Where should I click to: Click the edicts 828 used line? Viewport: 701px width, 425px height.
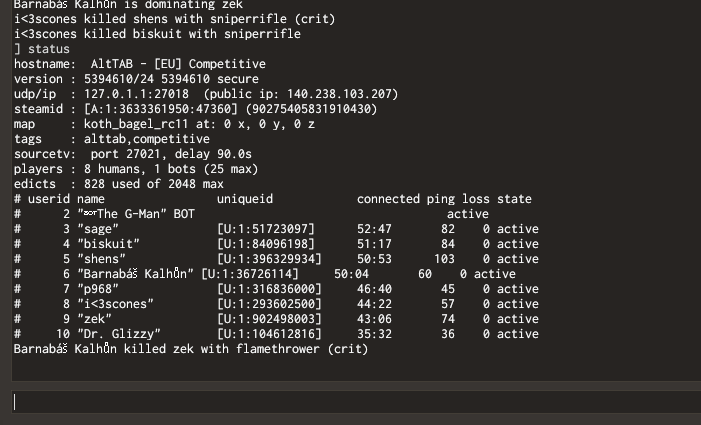[x=118, y=184]
